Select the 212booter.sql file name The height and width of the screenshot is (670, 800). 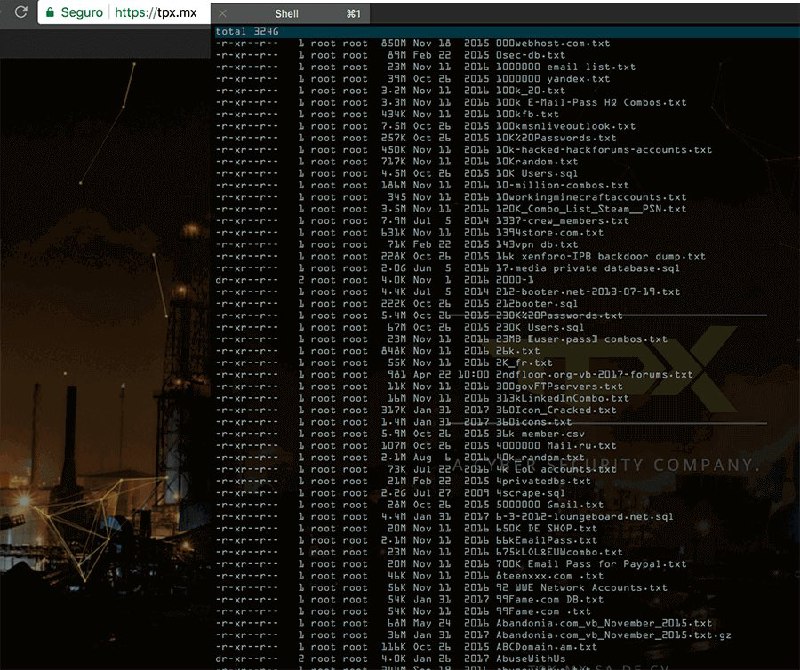(x=537, y=304)
